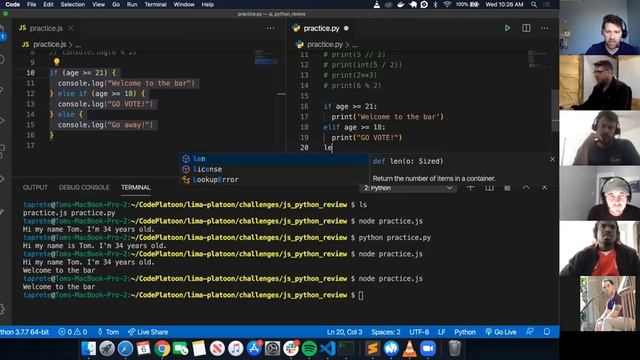The width and height of the screenshot is (640, 360).
Task: Close the len documentation popup
Action: click(x=552, y=159)
